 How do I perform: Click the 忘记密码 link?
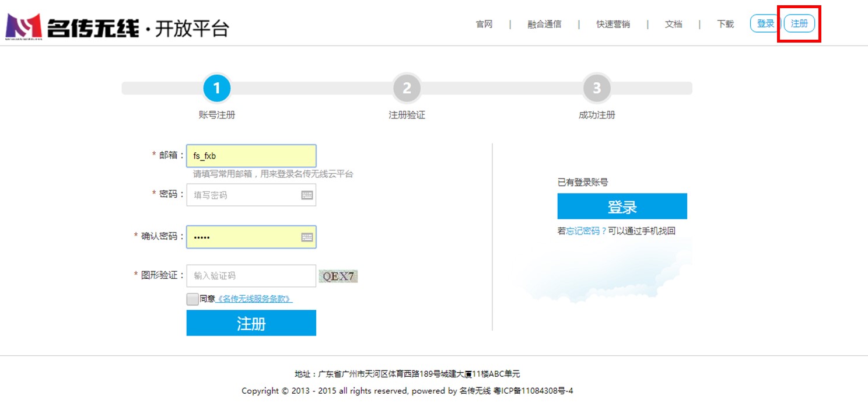pyautogui.click(x=586, y=231)
